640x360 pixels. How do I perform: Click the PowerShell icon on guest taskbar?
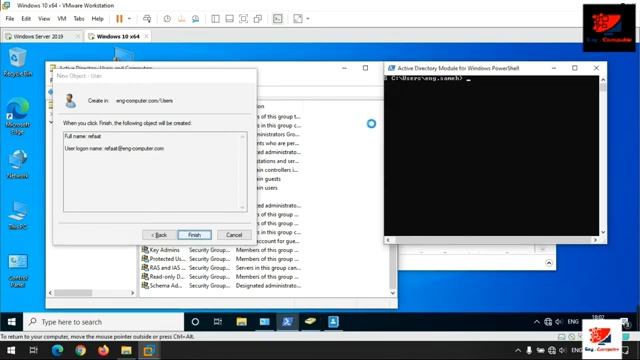(287, 322)
